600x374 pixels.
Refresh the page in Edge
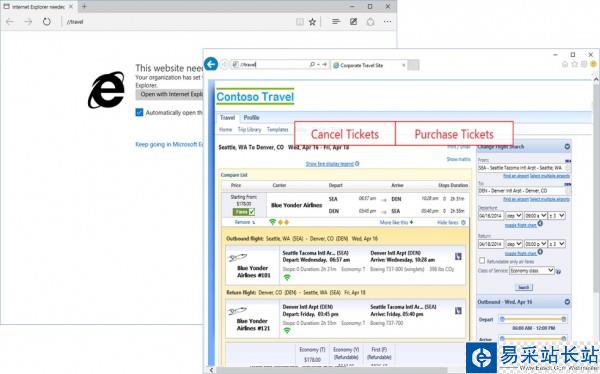tap(47, 22)
